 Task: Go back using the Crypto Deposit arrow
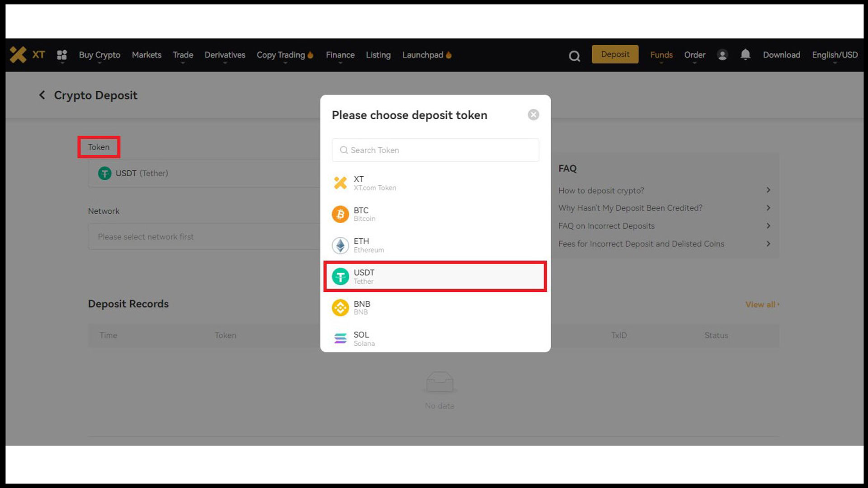(x=42, y=95)
